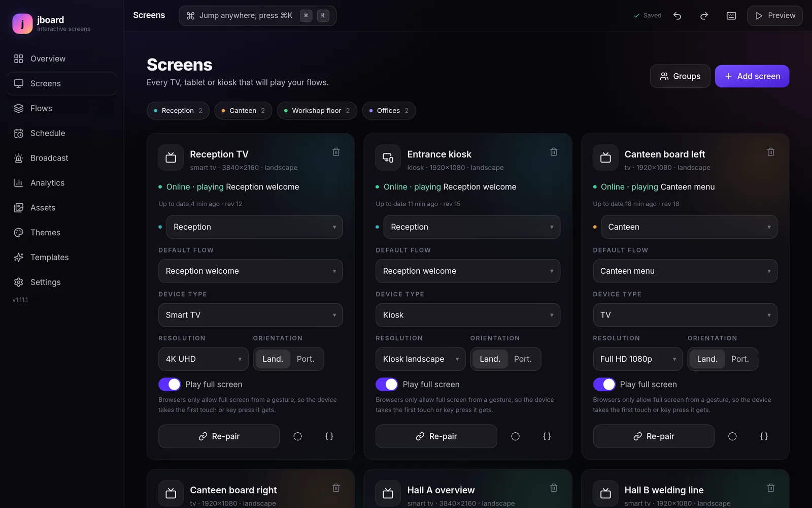Viewport: 812px width, 508px height.
Task: Open the Canteen menu default flow dropdown
Action: click(685, 271)
